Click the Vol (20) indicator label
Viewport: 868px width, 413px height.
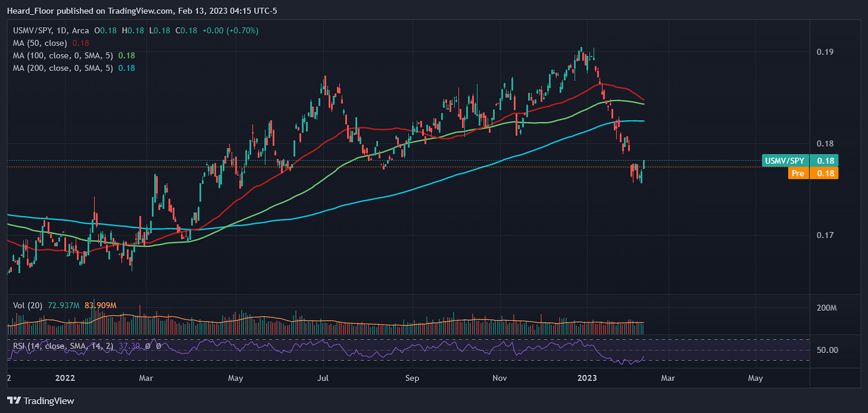point(27,305)
